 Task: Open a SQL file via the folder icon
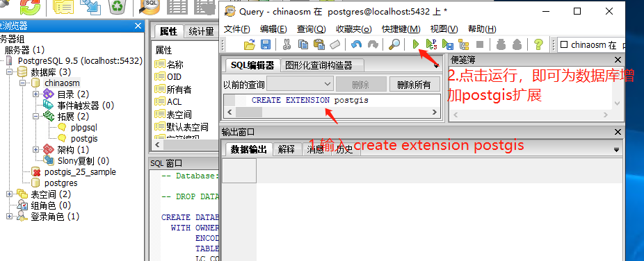[x=249, y=44]
